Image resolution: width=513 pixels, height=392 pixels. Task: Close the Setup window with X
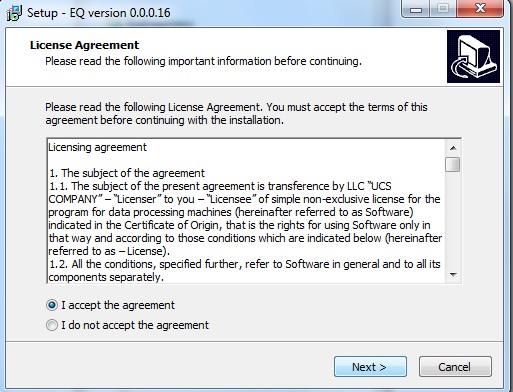click(480, 9)
